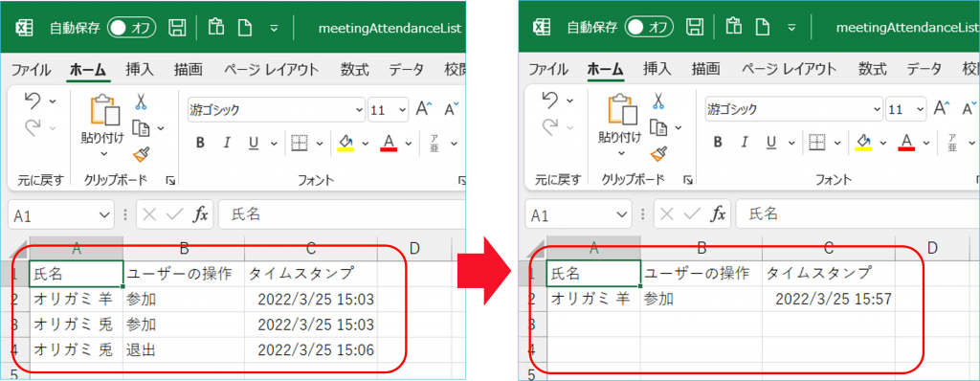
Task: Open clipboard dialog launcher in right window
Action: click(x=688, y=181)
